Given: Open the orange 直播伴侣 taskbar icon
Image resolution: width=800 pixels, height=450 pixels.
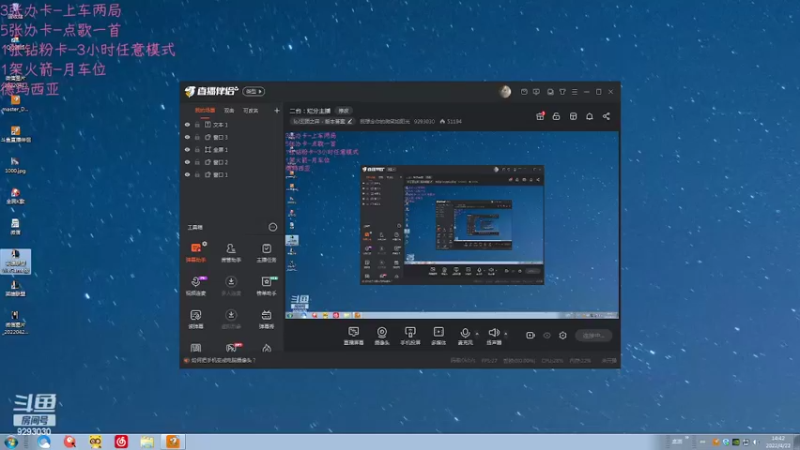Looking at the screenshot, I should click(173, 442).
